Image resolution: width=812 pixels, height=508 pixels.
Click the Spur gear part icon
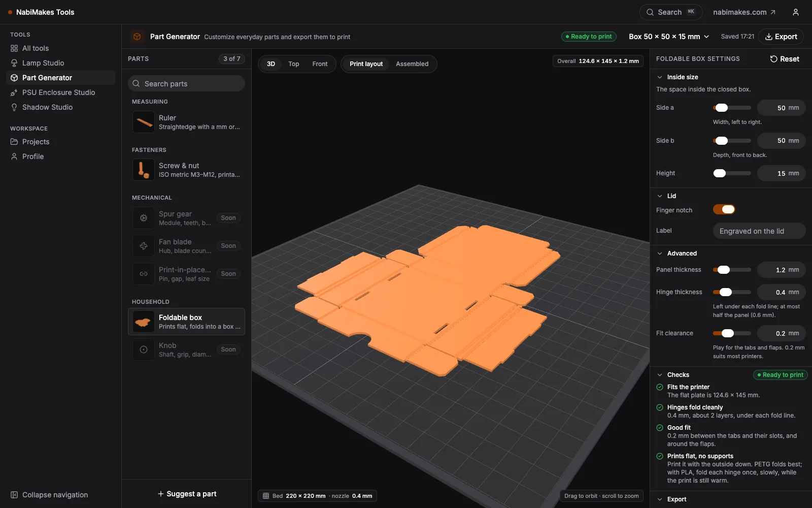pos(144,218)
